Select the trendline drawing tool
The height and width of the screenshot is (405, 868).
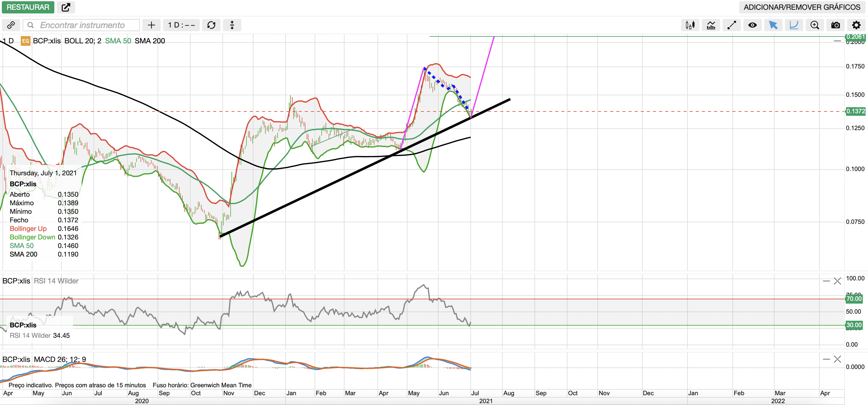pyautogui.click(x=731, y=25)
